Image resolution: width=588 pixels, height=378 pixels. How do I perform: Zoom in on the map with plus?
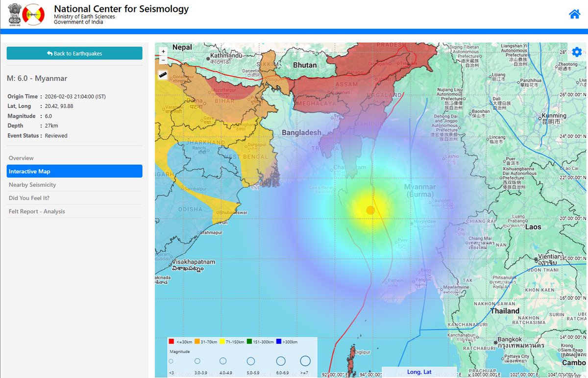tap(163, 51)
